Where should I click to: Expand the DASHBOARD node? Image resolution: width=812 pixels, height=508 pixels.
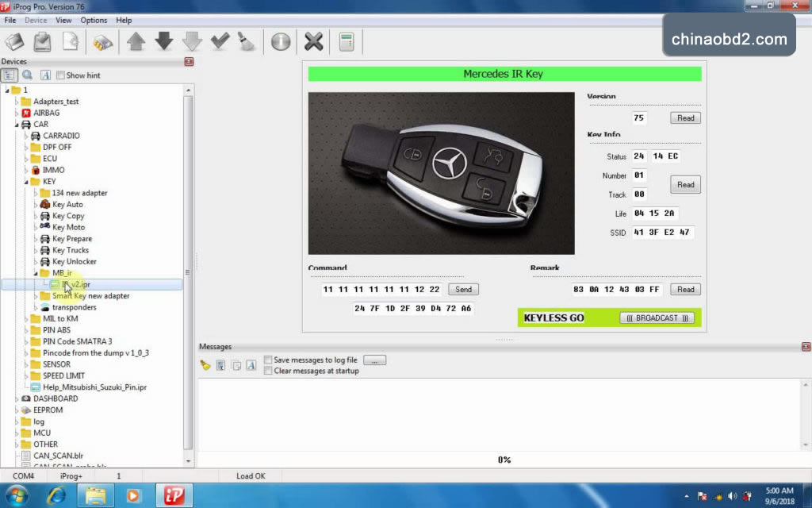point(17,398)
